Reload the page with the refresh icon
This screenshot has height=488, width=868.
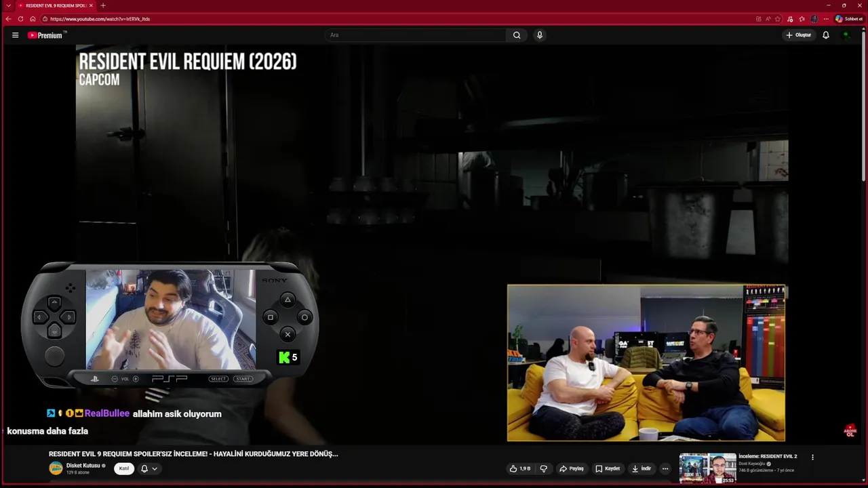tap(20, 19)
